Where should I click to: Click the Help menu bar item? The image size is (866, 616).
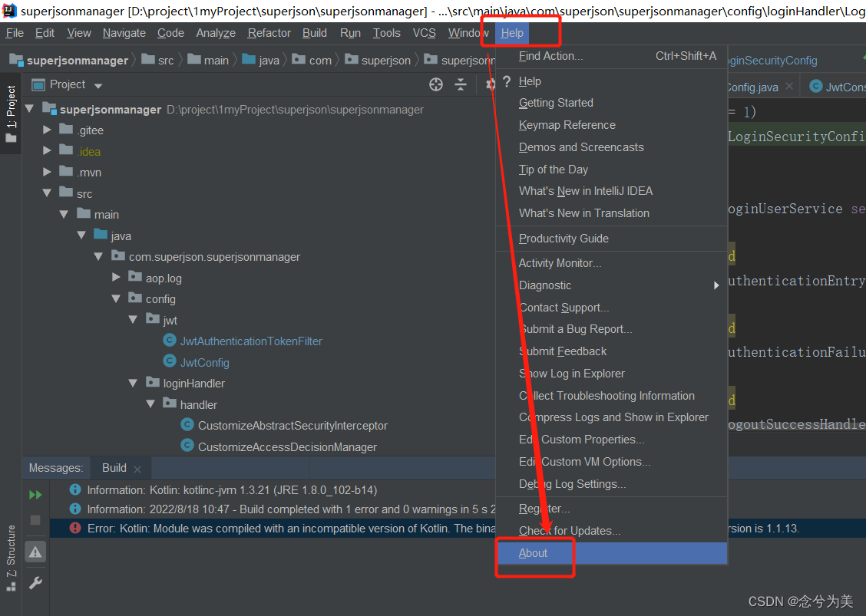512,33
